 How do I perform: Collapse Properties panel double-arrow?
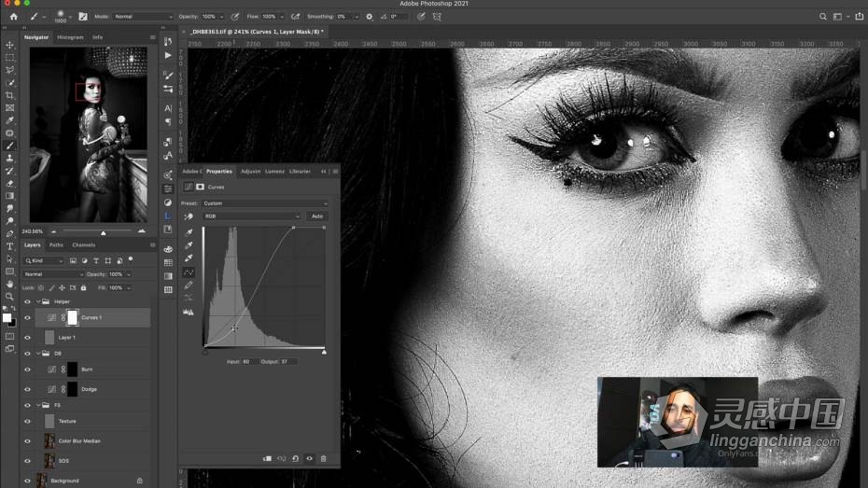point(323,172)
